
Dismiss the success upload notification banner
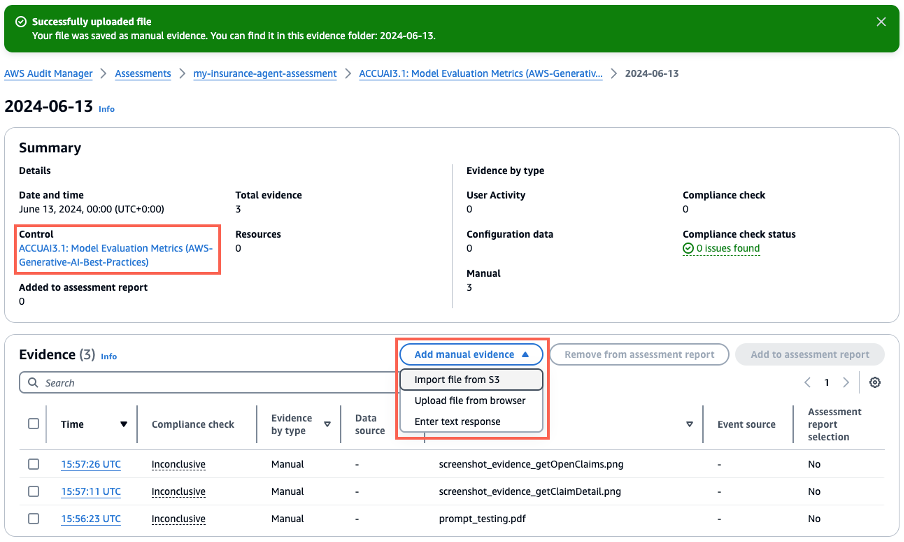(x=881, y=22)
